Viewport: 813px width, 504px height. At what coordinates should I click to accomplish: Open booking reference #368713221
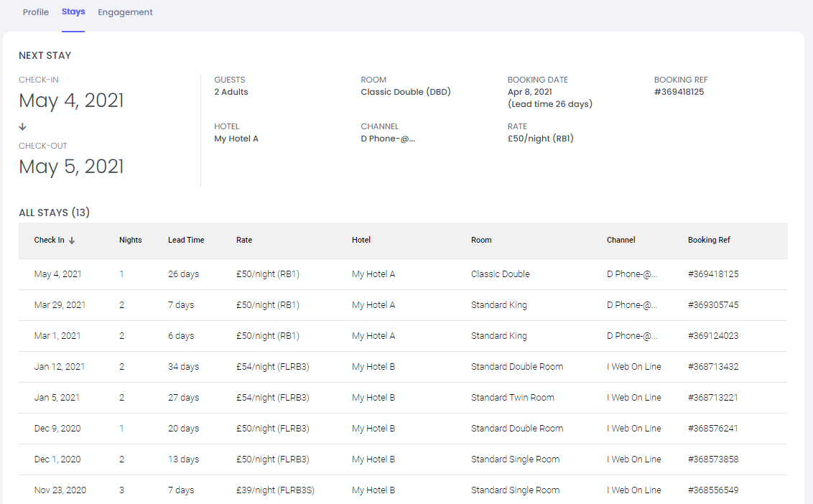point(713,398)
